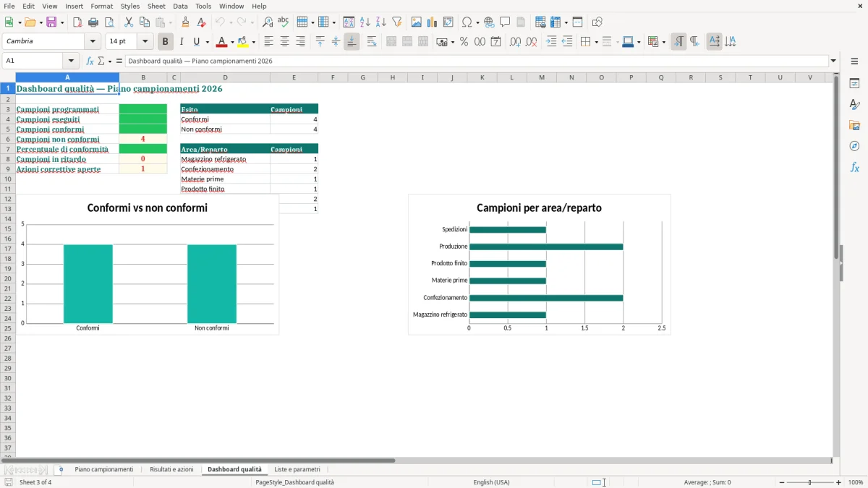Click the Save document icon
This screenshot has width=868, height=488.
click(x=51, y=22)
